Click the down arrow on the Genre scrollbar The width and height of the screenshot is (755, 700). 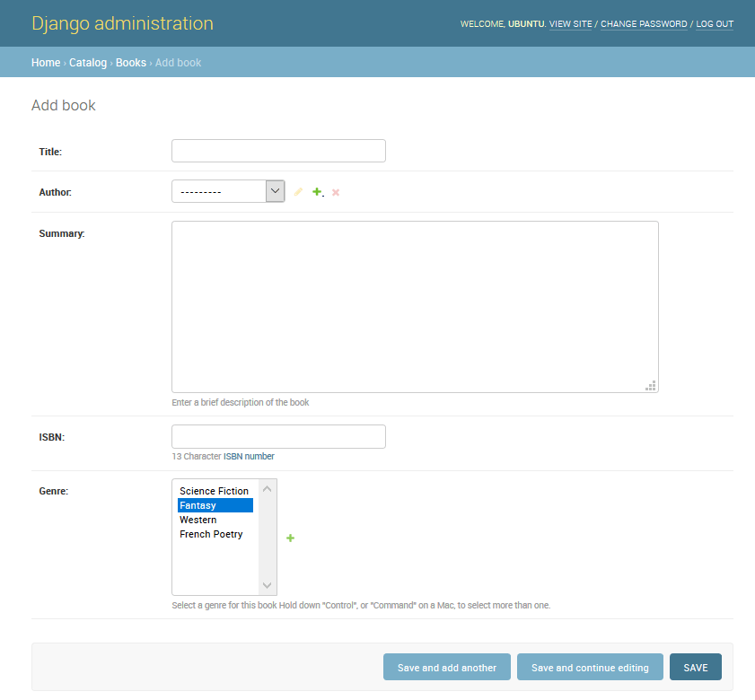(x=267, y=585)
